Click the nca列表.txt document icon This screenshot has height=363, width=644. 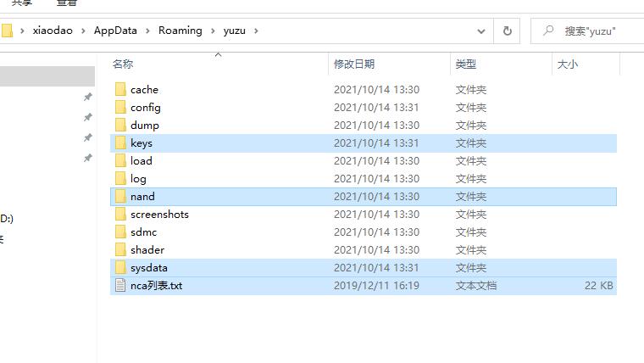pos(120,285)
